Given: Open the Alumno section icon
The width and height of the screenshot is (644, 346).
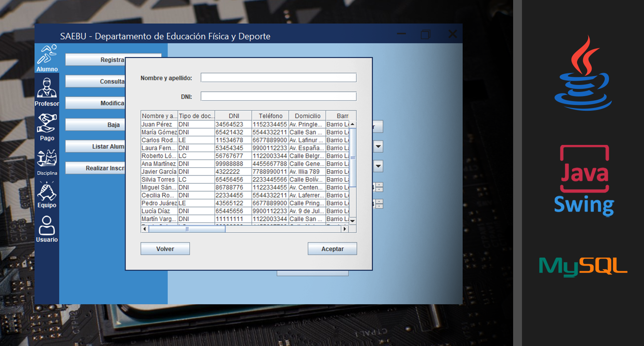Looking at the screenshot, I should click(47, 58).
